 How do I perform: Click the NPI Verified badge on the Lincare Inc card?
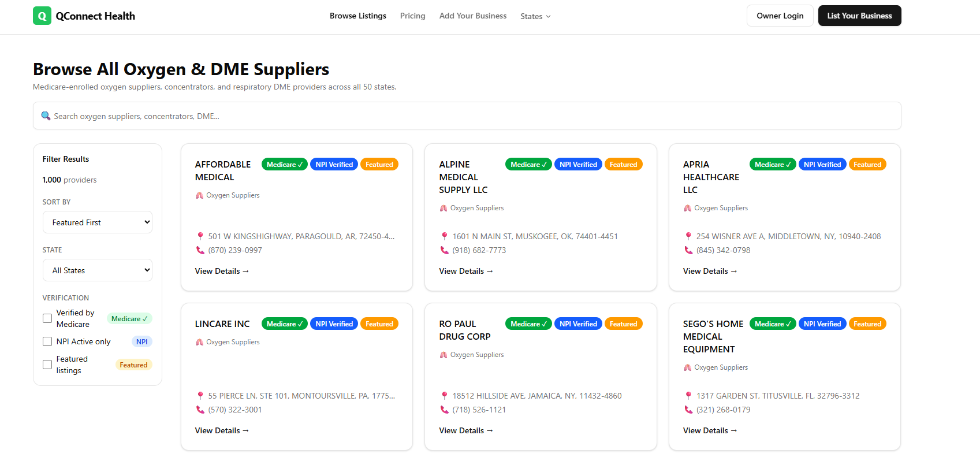(334, 324)
